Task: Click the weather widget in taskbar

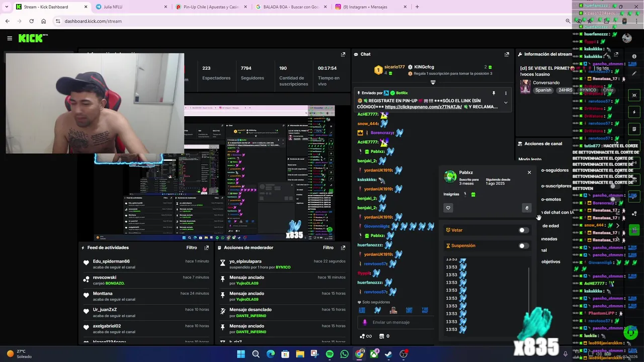Action: point(19,354)
